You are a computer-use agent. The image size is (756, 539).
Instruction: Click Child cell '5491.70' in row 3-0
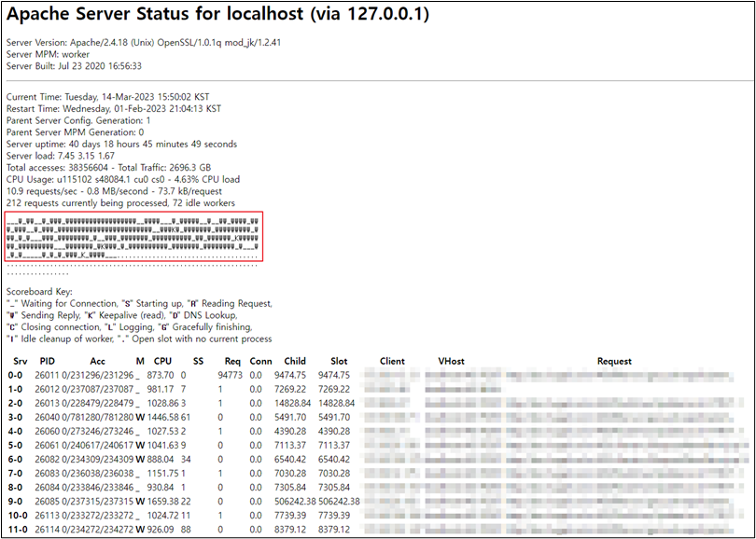coord(288,417)
